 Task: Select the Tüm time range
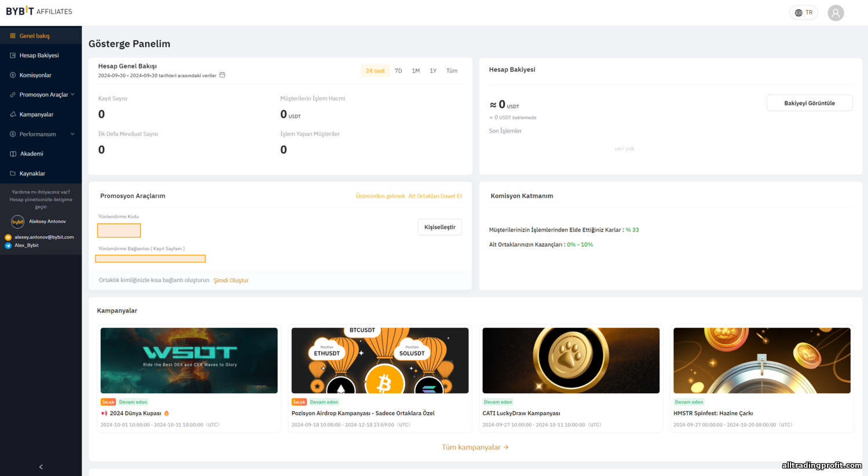click(452, 71)
